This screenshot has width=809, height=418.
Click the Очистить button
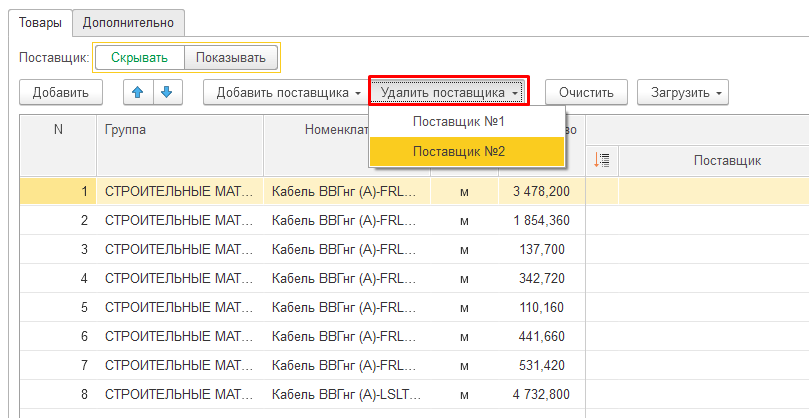coord(586,93)
